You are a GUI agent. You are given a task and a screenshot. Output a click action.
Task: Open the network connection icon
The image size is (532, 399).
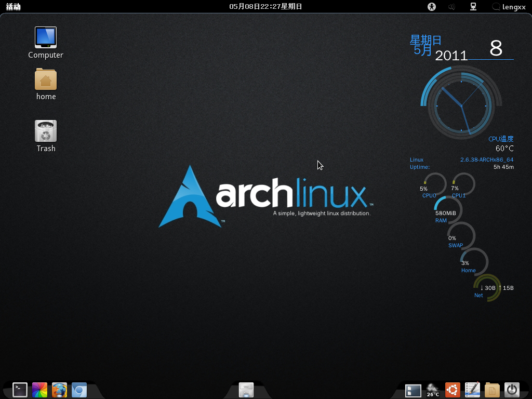click(x=473, y=6)
